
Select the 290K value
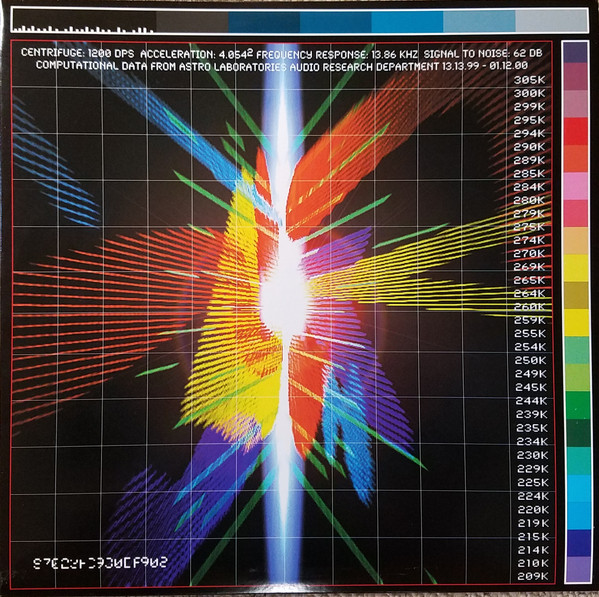[x=529, y=147]
